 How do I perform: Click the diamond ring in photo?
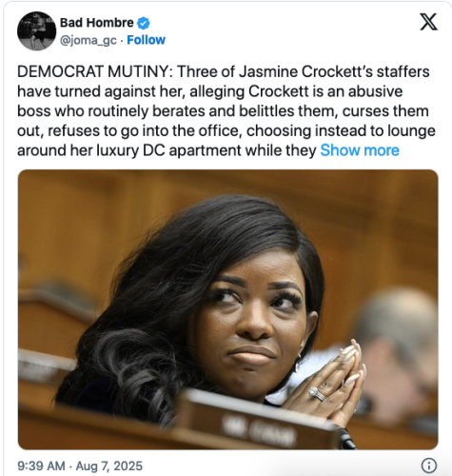pyautogui.click(x=317, y=393)
